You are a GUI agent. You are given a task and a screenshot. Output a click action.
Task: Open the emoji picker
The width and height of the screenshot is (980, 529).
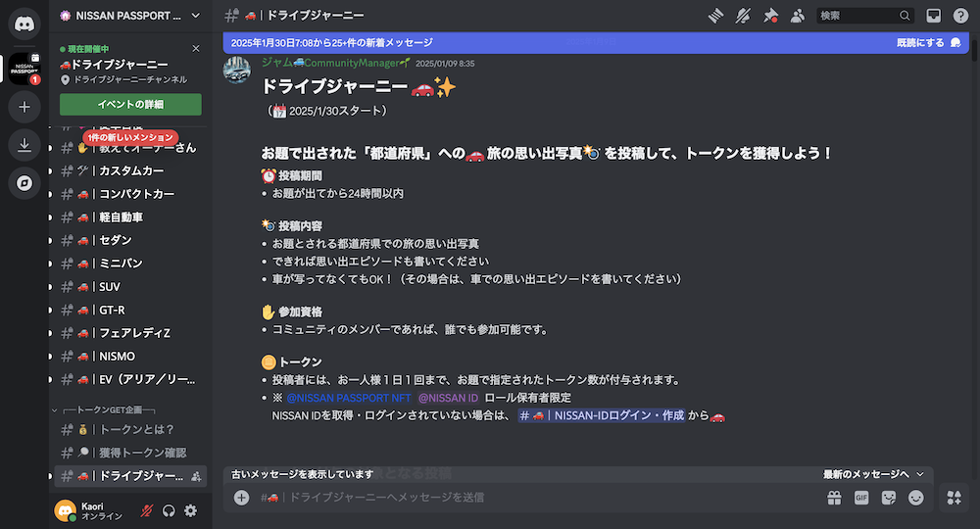point(915,497)
